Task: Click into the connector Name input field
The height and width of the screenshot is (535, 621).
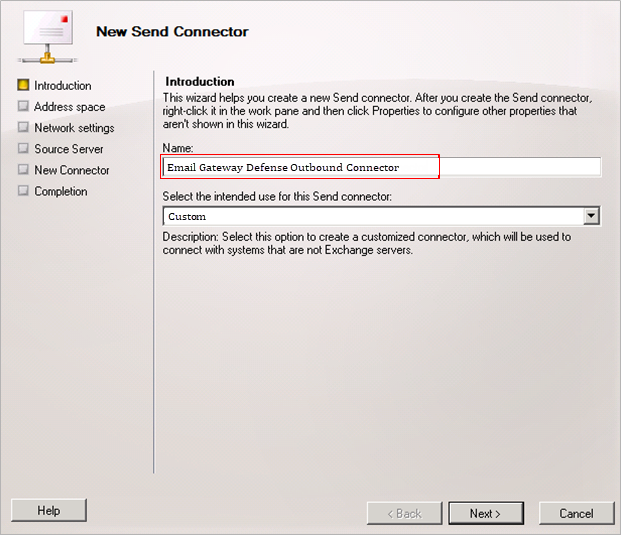Action: point(381,167)
